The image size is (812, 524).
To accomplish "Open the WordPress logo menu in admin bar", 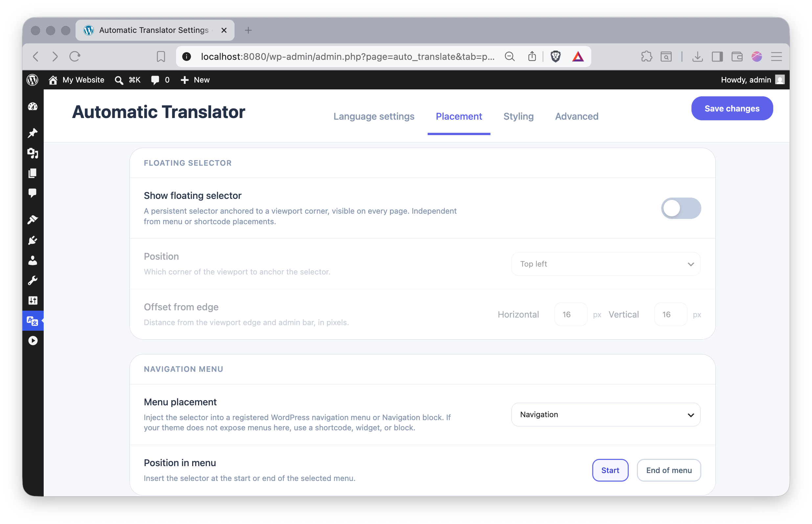I will click(32, 80).
